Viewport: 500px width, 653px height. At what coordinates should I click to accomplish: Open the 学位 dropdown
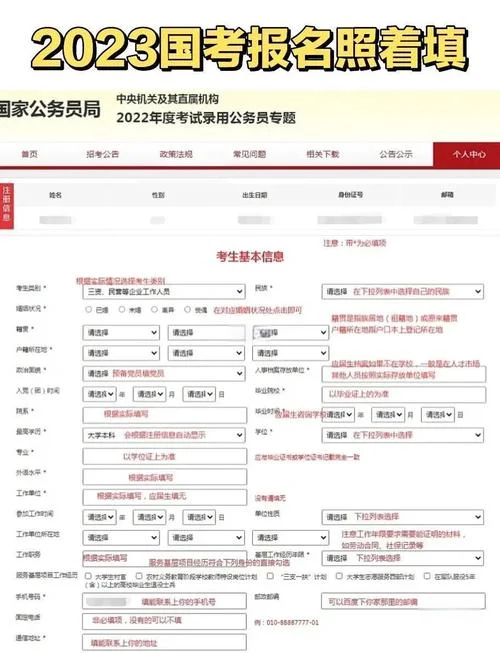tap(403, 435)
